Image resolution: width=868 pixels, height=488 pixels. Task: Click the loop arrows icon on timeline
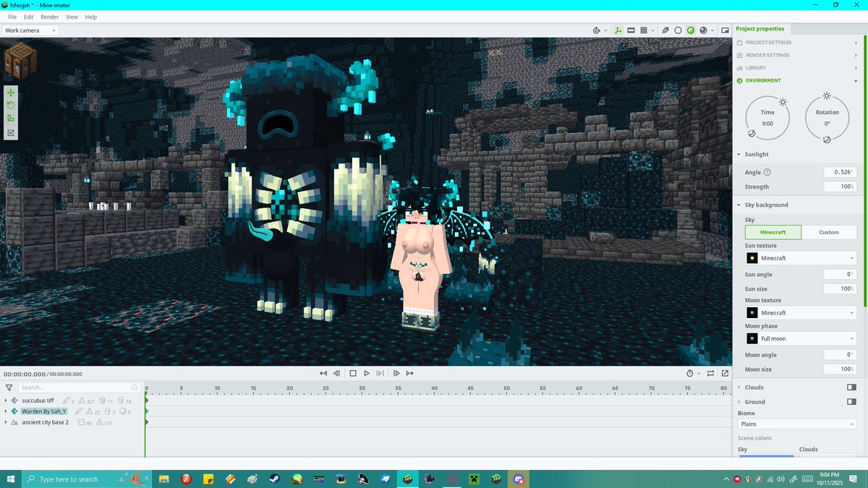pos(711,373)
